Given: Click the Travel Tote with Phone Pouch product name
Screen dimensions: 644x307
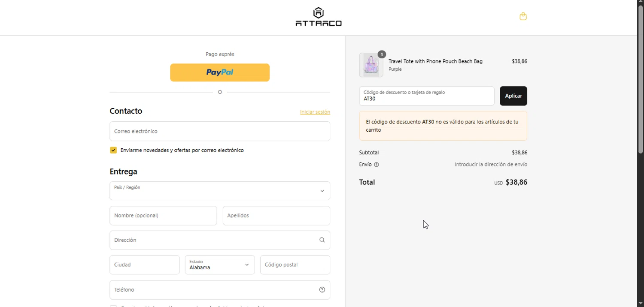Looking at the screenshot, I should (x=435, y=61).
